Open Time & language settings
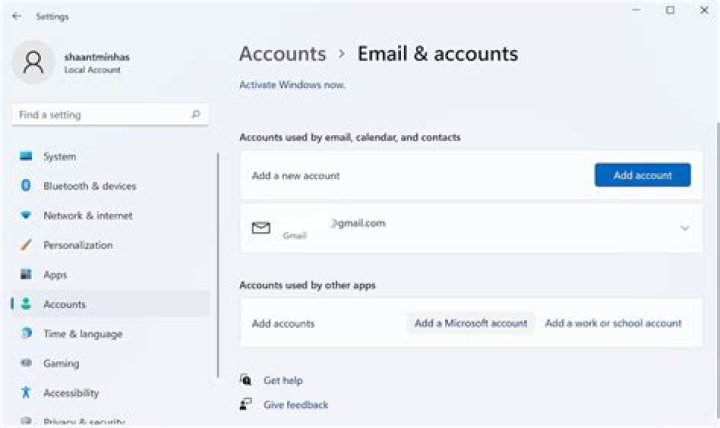720x428 pixels. click(x=82, y=334)
